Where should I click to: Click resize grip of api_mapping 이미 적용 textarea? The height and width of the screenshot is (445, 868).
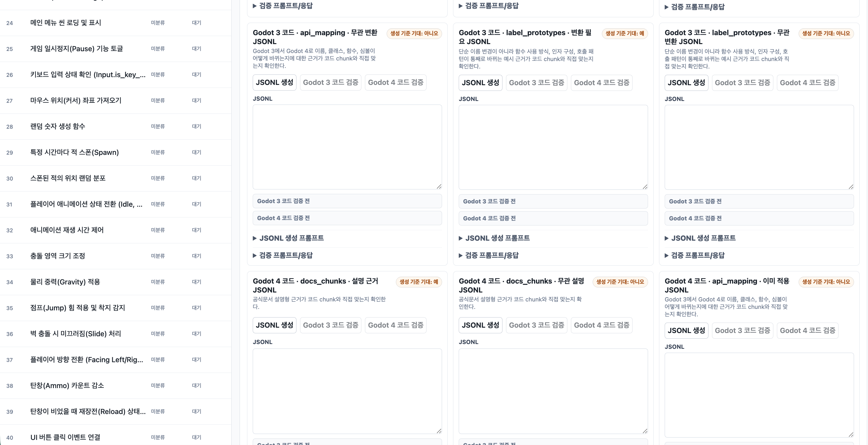851,435
